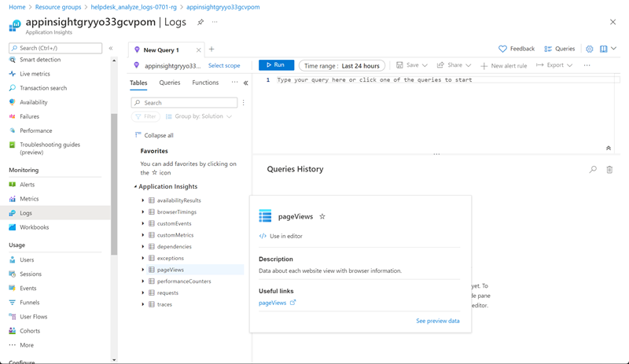Add pageViews to favorites with star
Screen dimensions: 629x364
point(322,217)
